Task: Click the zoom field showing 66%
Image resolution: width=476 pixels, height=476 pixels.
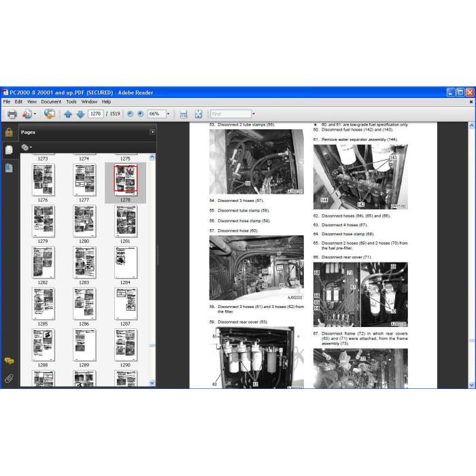Action: click(156, 114)
